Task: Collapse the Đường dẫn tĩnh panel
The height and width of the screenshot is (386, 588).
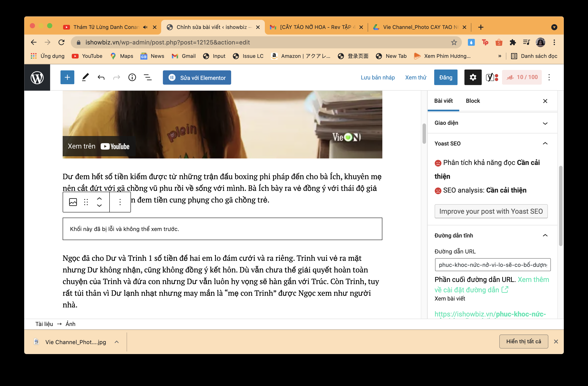Action: coord(492,235)
